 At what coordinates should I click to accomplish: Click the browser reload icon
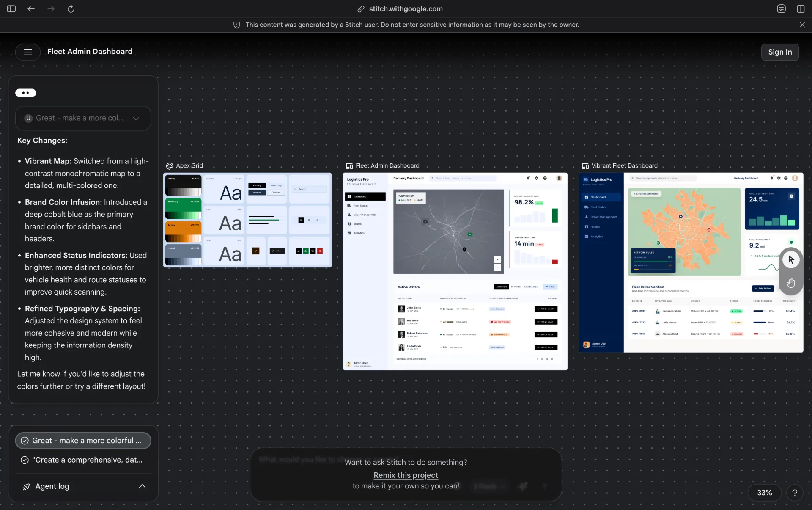pos(71,9)
